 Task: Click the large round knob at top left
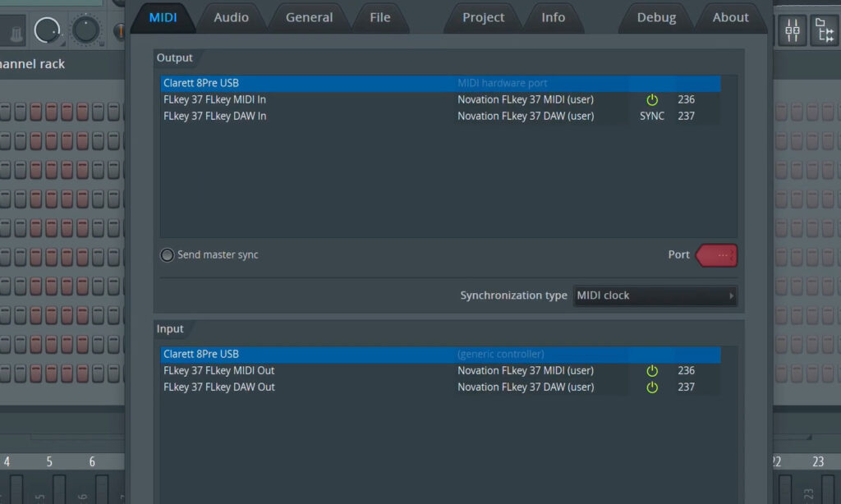pyautogui.click(x=47, y=30)
